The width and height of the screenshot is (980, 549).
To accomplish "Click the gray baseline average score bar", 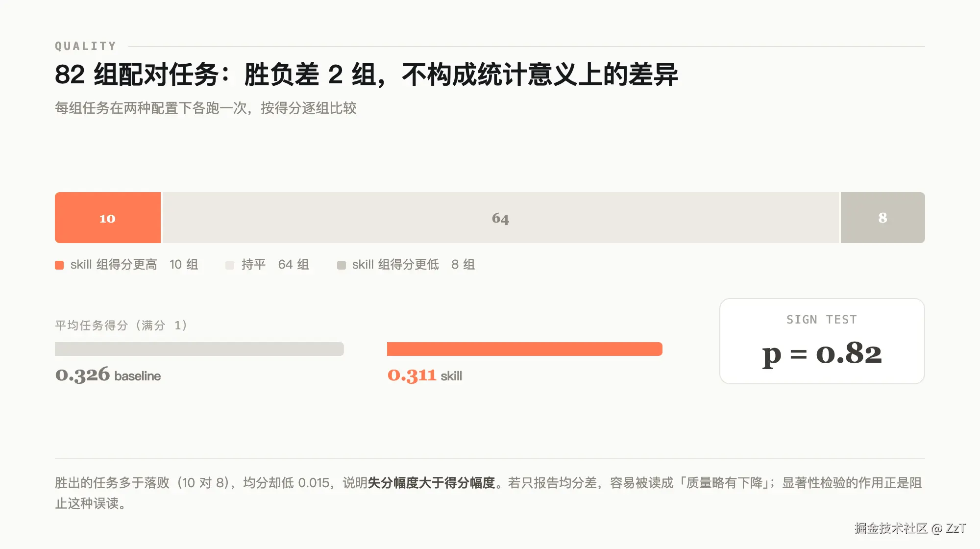I will [x=199, y=349].
